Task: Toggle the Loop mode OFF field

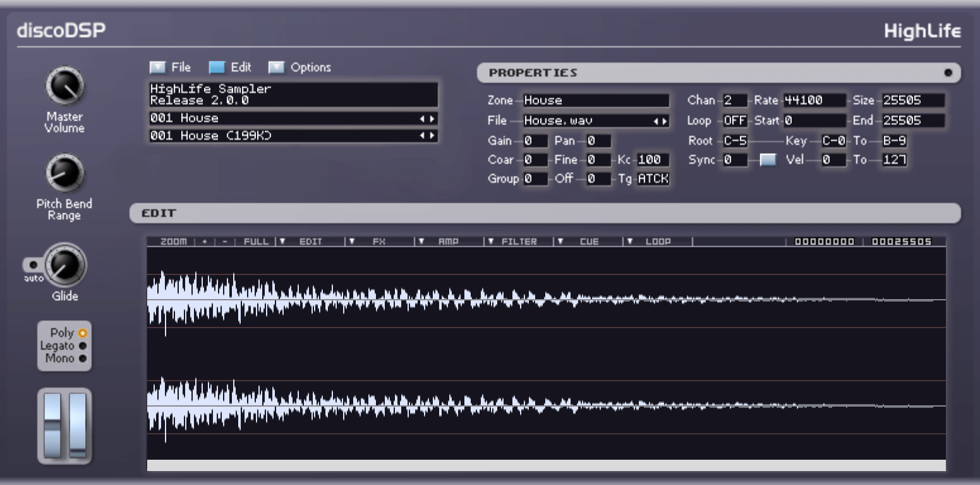Action: pos(735,121)
